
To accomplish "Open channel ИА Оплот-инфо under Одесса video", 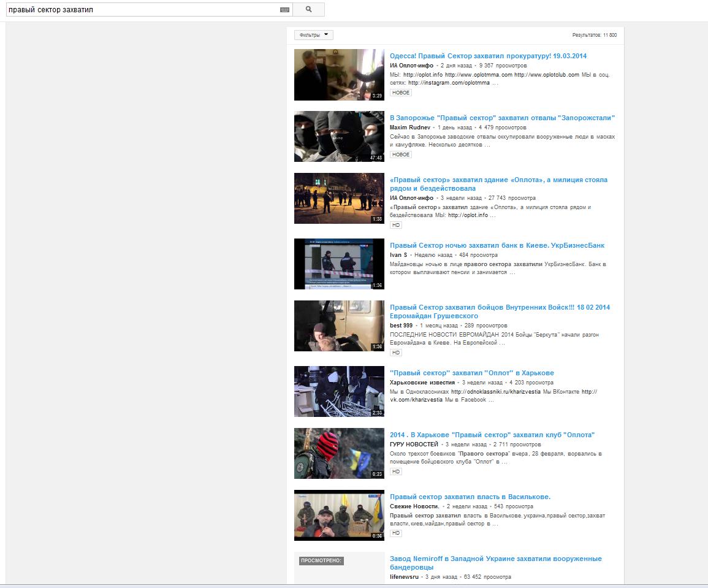I will [x=411, y=66].
